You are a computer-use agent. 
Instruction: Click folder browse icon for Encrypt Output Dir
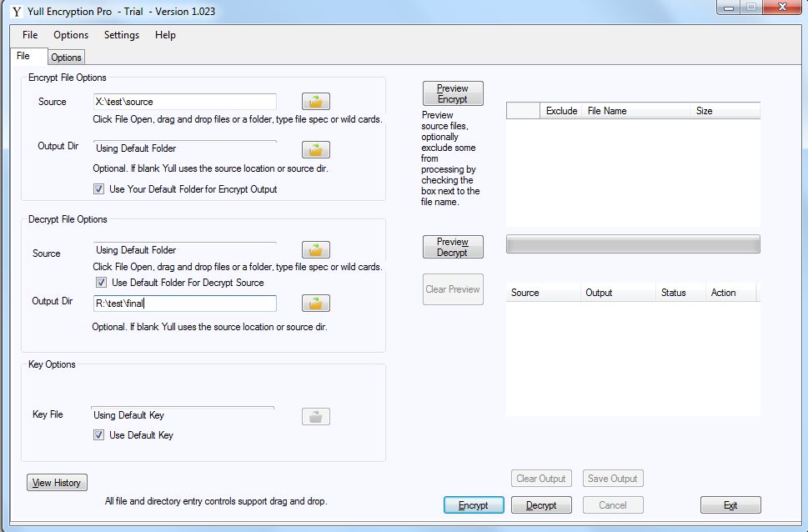[x=315, y=150]
